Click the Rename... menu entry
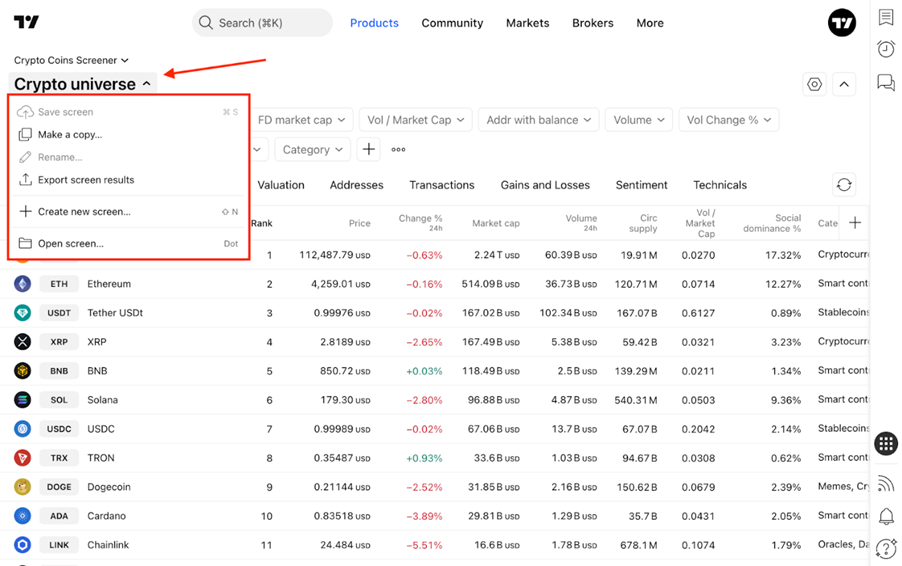This screenshot has height=566, width=902. [128, 157]
